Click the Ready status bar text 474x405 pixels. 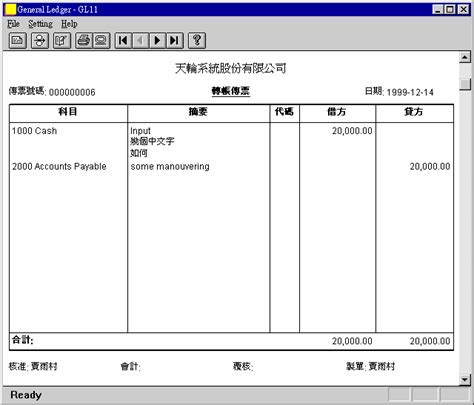click(26, 395)
